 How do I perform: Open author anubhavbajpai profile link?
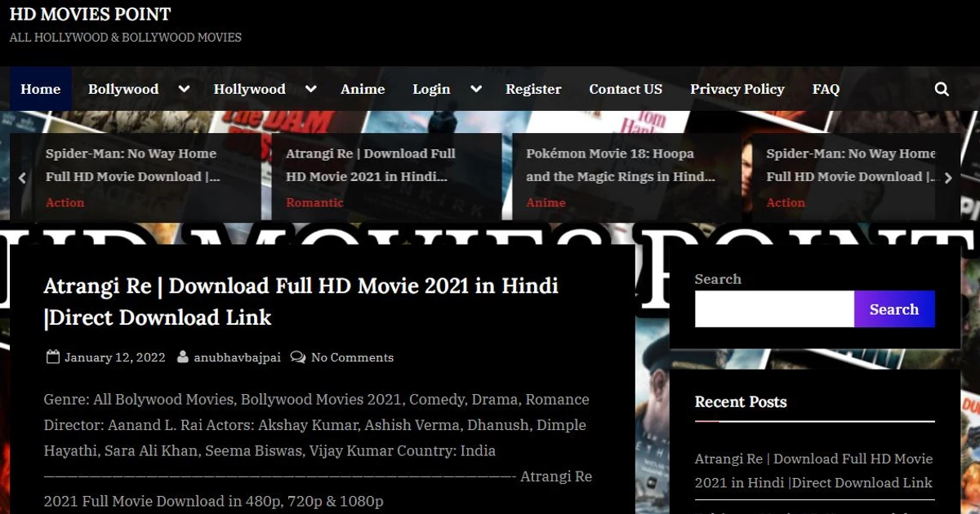pos(237,357)
